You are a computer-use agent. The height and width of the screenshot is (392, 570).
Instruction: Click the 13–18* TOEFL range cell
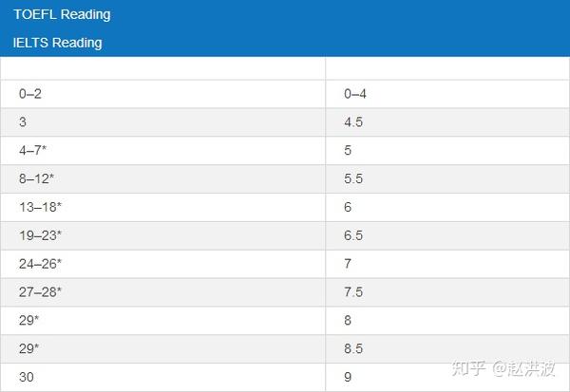click(162, 207)
